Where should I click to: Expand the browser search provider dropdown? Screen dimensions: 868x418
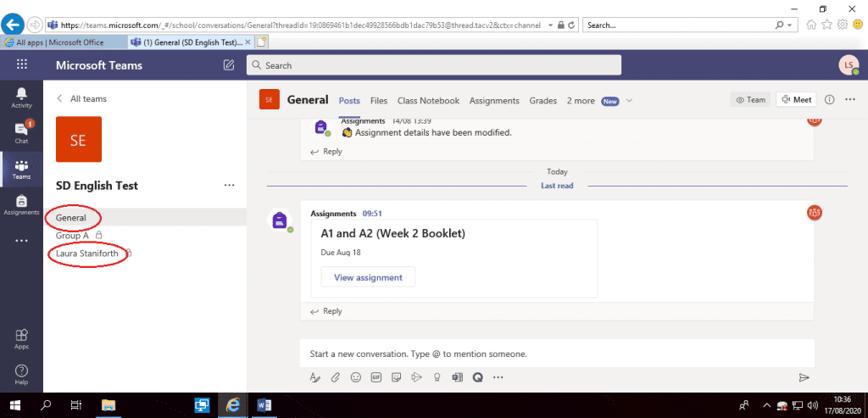(x=789, y=25)
